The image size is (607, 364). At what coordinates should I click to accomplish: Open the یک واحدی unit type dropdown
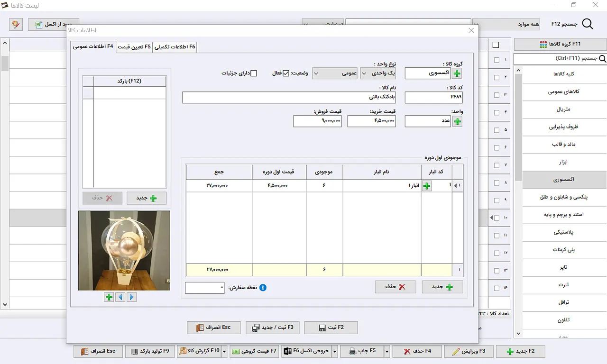point(378,73)
